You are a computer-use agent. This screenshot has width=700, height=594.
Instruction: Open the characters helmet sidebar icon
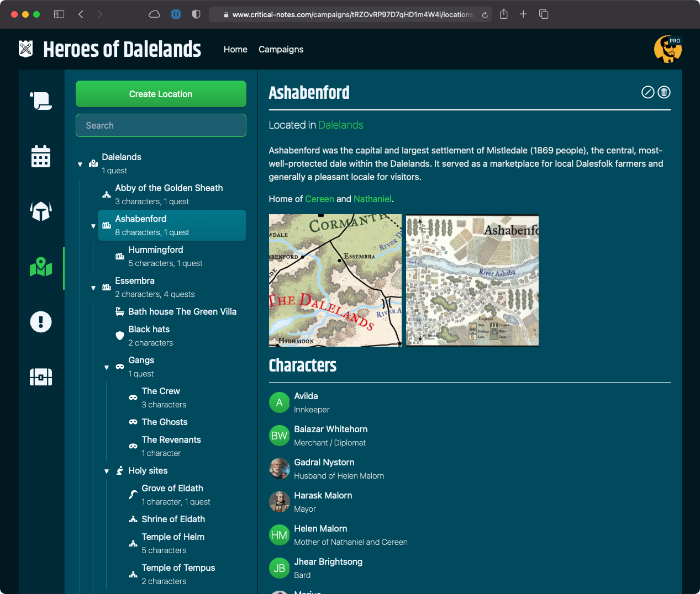click(x=41, y=211)
